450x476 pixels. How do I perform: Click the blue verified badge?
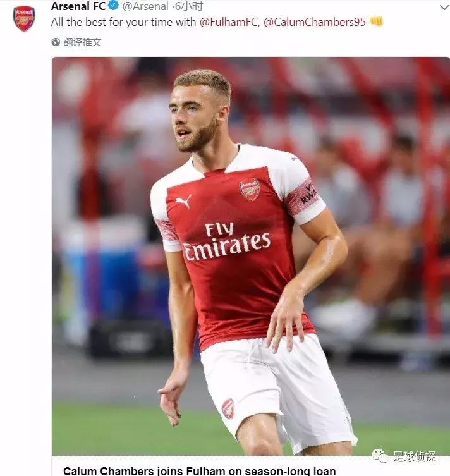click(x=114, y=7)
